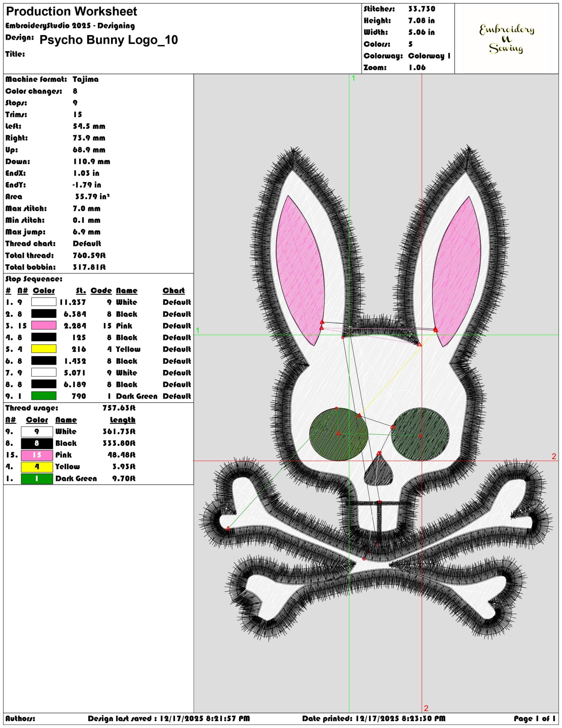Click the zoom value '1.06'
562x728 pixels.
pos(417,67)
